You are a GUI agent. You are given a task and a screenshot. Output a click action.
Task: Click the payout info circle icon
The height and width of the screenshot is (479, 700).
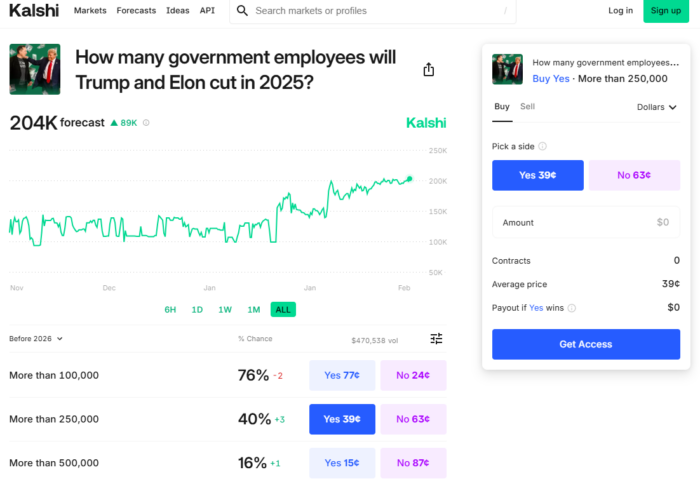[572, 308]
